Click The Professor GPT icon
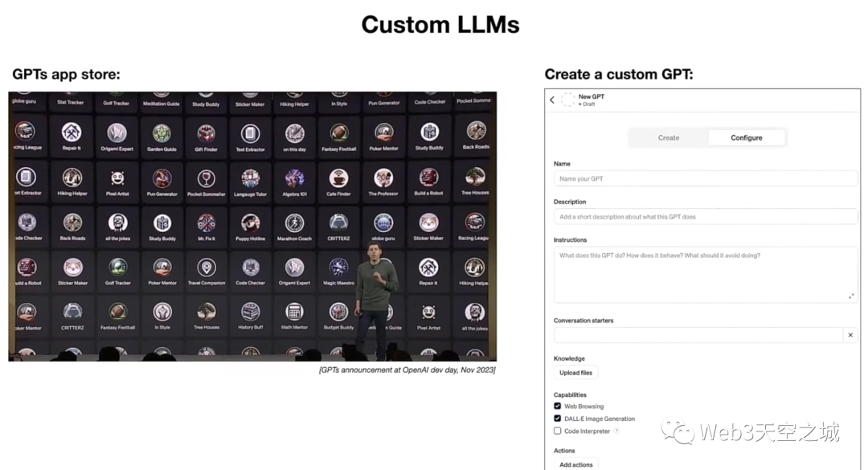Screen dimensions: 868x470 [383, 178]
